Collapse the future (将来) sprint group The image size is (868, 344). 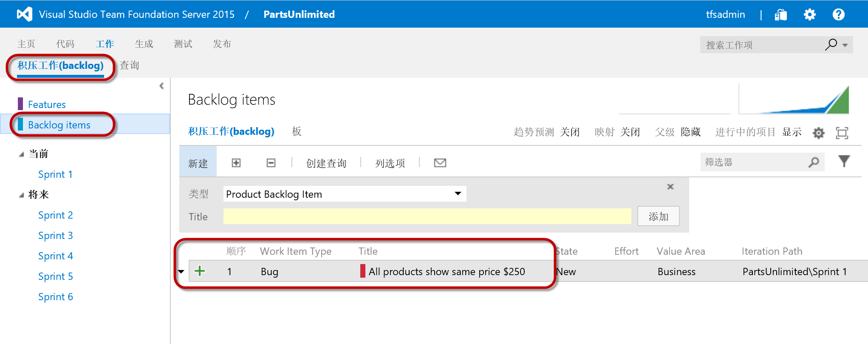(x=21, y=195)
